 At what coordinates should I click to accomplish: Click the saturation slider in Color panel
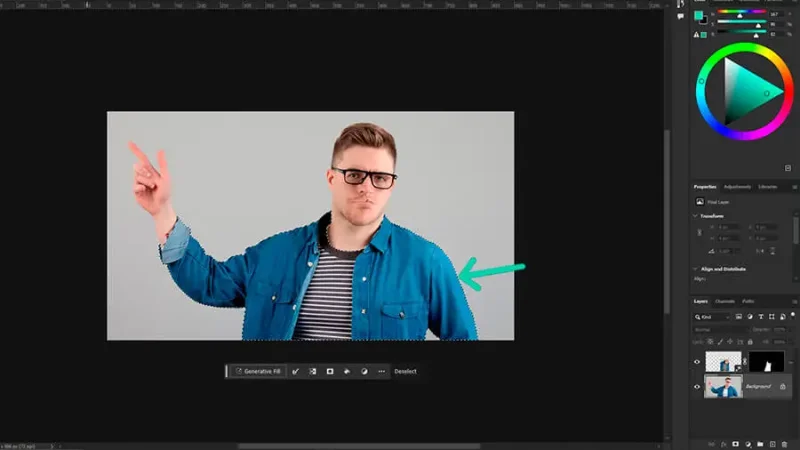741,22
